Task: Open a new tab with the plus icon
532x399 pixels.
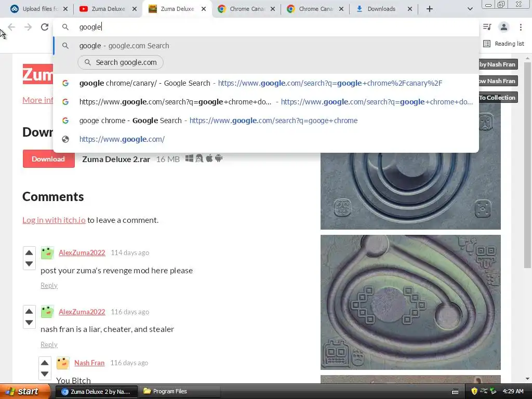Action: tap(430, 9)
